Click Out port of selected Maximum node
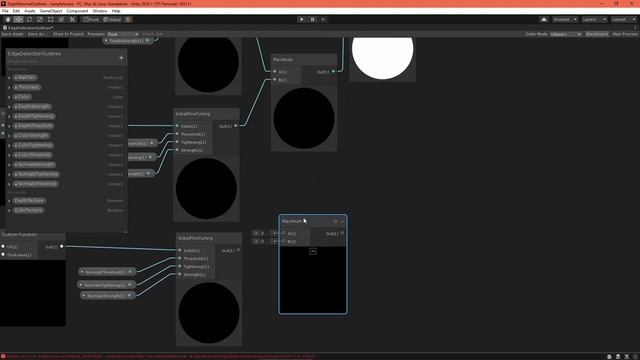The image size is (640, 360). (x=342, y=233)
